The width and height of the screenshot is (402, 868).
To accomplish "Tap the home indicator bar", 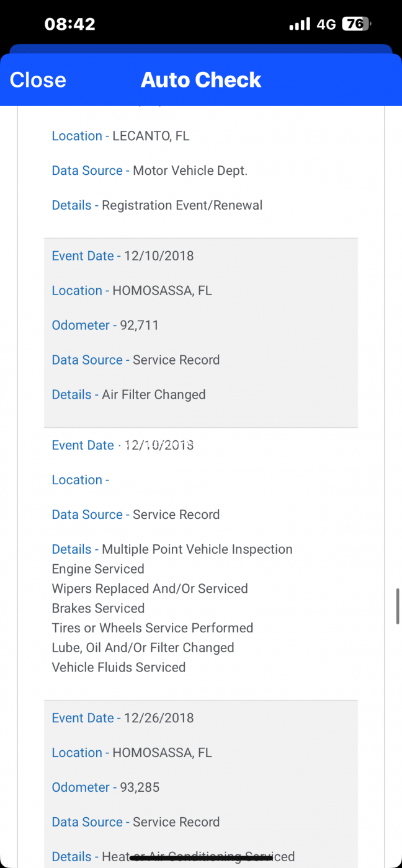I will [201, 858].
